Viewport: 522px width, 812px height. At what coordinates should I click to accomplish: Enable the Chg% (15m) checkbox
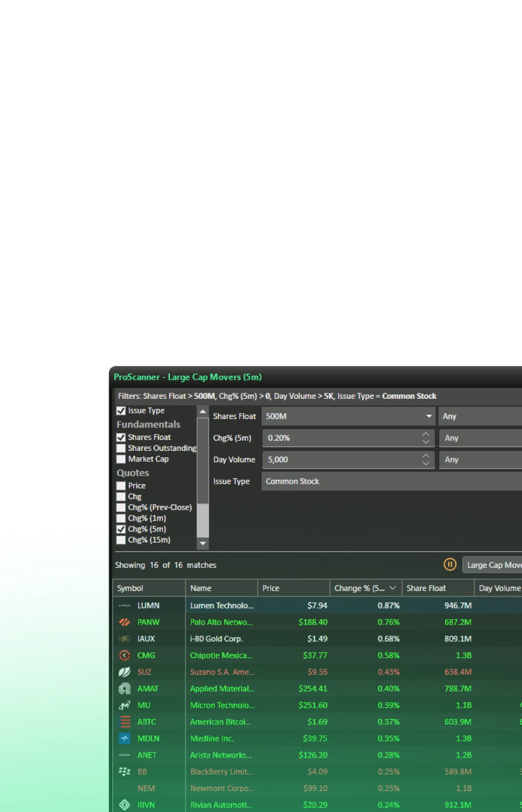(121, 540)
